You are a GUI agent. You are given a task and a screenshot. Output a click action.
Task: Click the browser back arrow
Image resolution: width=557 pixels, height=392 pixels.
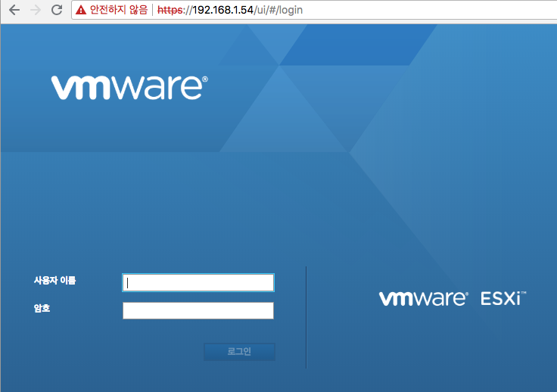click(14, 10)
